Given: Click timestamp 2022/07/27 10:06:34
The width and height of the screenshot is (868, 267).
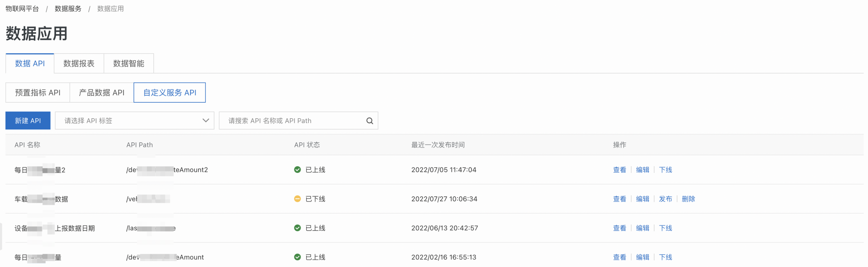Looking at the screenshot, I should coord(444,199).
